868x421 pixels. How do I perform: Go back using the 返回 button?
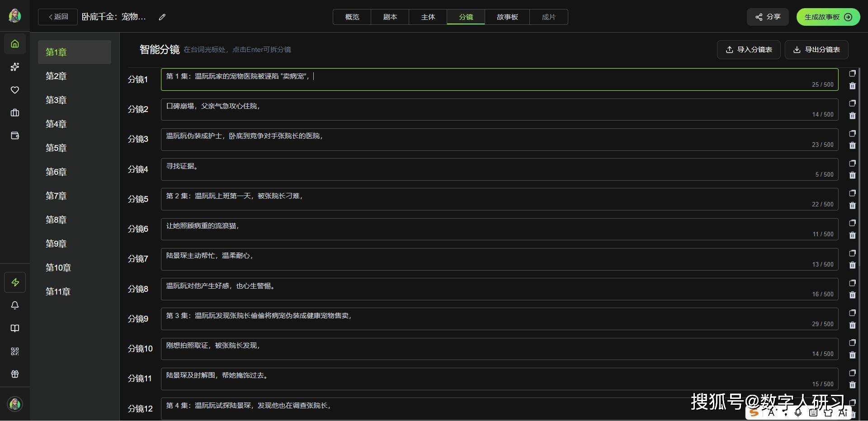tap(58, 17)
